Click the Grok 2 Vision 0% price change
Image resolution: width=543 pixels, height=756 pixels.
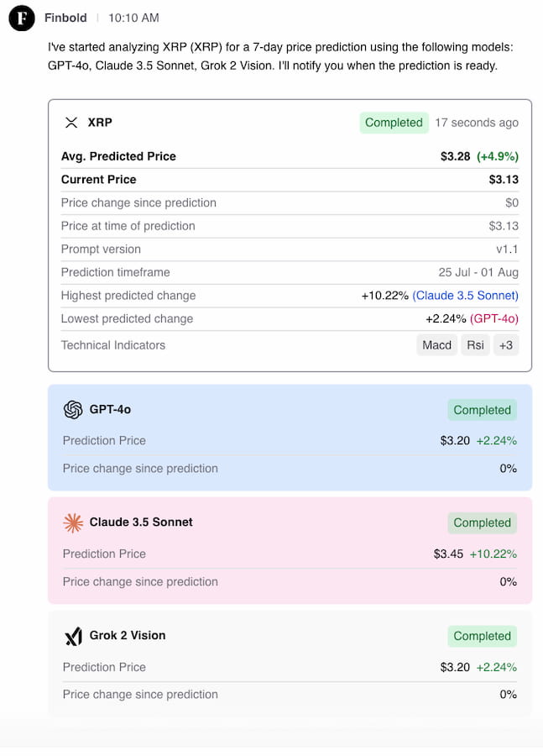coord(508,695)
